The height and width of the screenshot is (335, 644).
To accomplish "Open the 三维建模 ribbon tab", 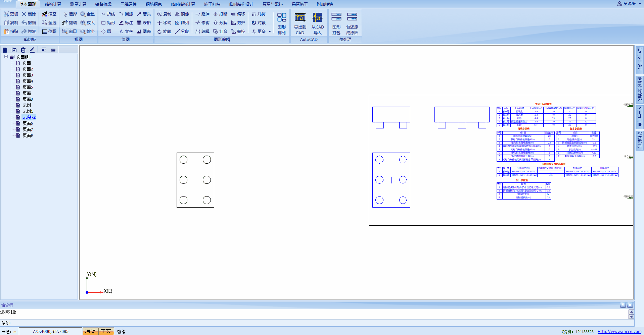I will (129, 4).
